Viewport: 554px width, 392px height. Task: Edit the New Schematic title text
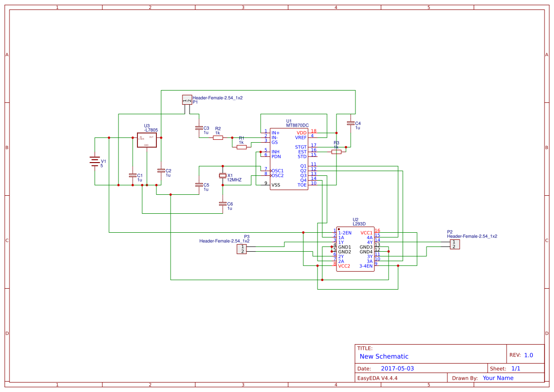[x=383, y=356]
